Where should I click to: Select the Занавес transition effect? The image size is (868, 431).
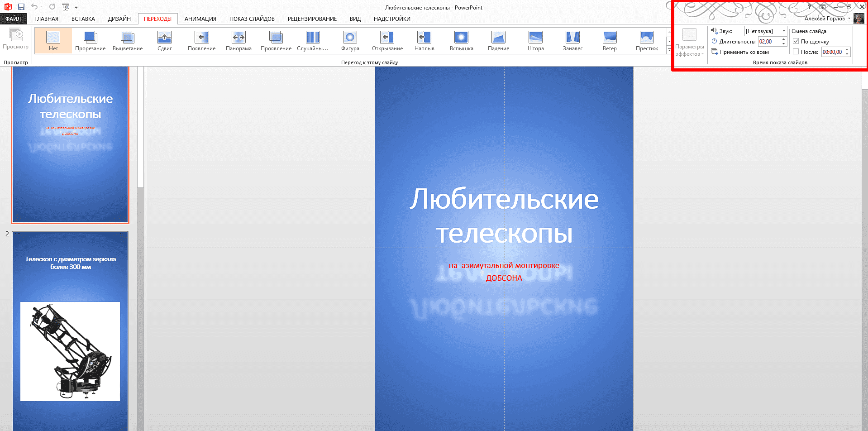(572, 41)
